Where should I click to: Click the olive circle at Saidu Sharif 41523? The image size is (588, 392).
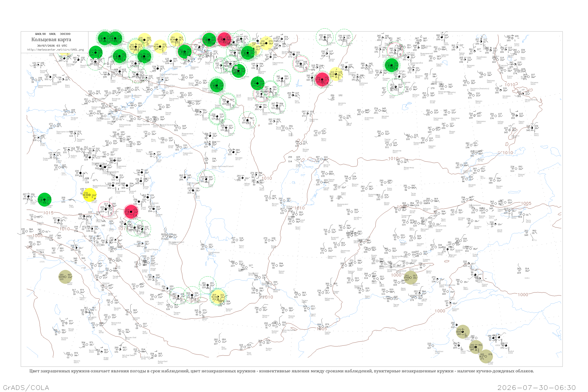[x=463, y=332]
